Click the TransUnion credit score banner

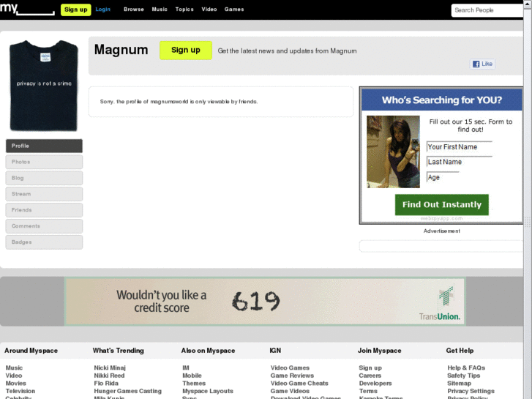265,302
